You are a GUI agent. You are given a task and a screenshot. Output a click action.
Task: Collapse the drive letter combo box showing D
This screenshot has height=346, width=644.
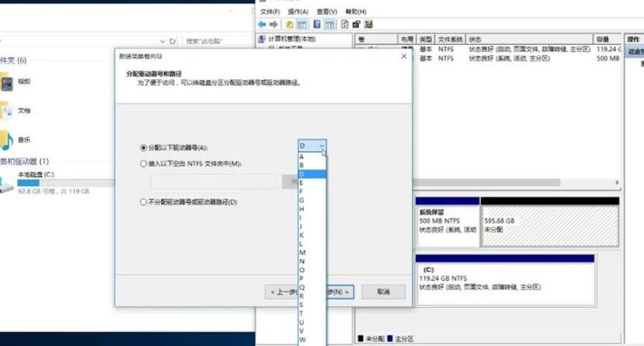point(312,146)
